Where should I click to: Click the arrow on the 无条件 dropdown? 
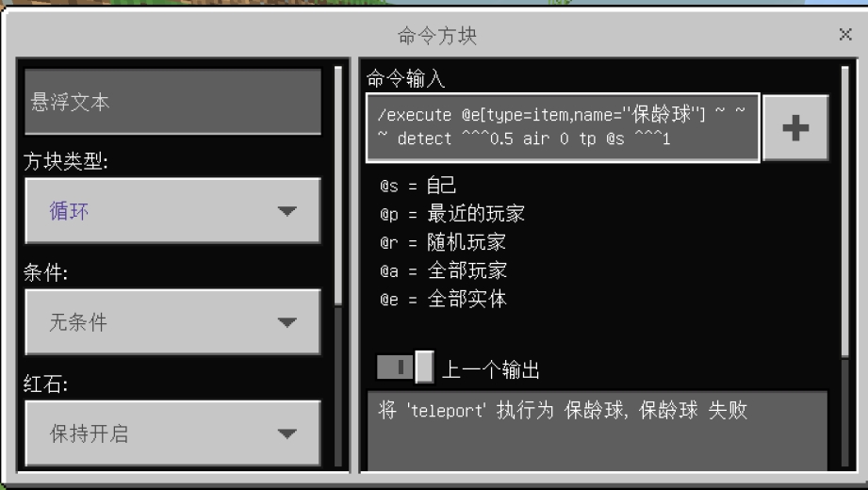pyautogui.click(x=287, y=322)
